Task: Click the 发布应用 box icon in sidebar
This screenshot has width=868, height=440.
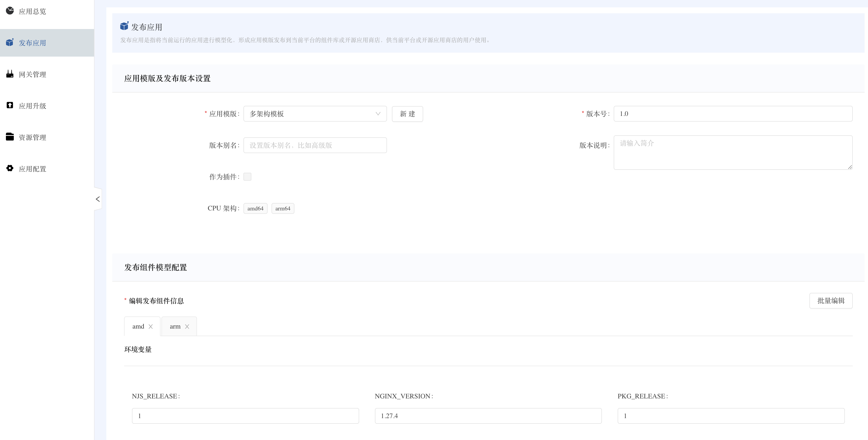Action: pyautogui.click(x=10, y=43)
